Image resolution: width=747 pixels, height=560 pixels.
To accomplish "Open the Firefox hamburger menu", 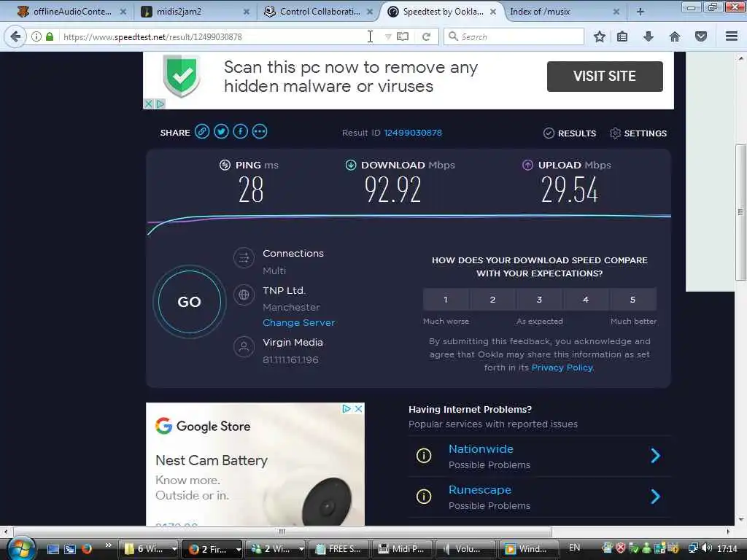I will [x=731, y=36].
